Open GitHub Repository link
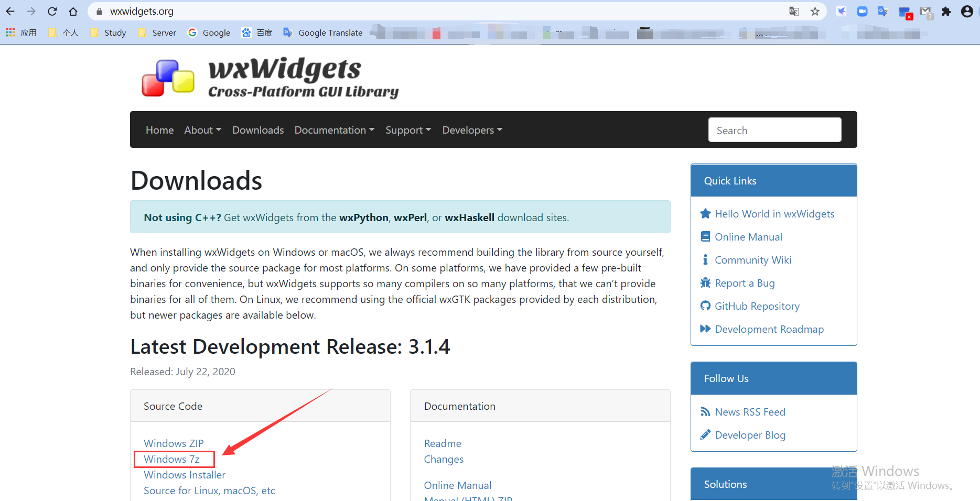This screenshot has height=501, width=980. (757, 306)
